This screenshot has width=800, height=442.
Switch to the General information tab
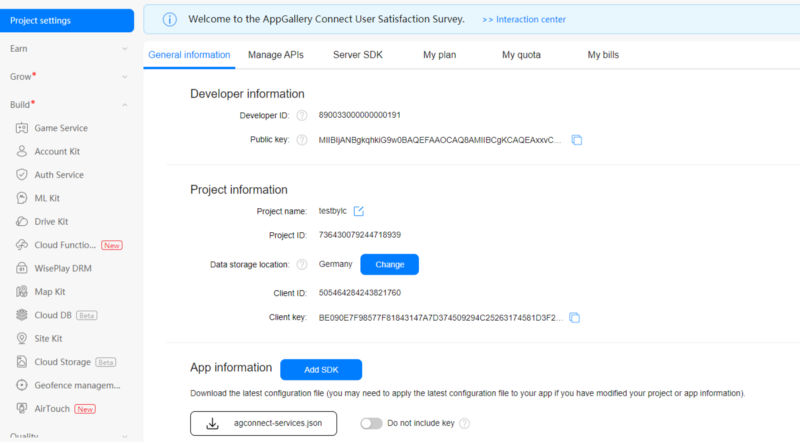point(189,55)
